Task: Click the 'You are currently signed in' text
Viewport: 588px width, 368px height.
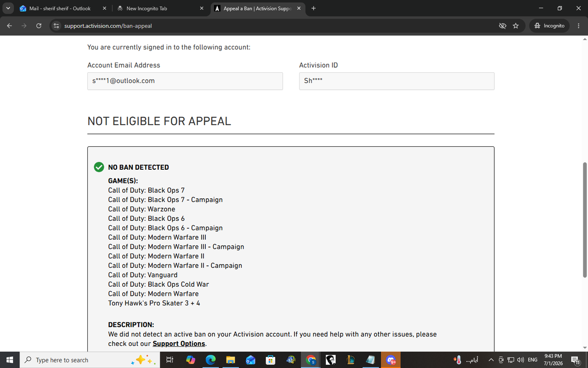Action: pos(169,47)
